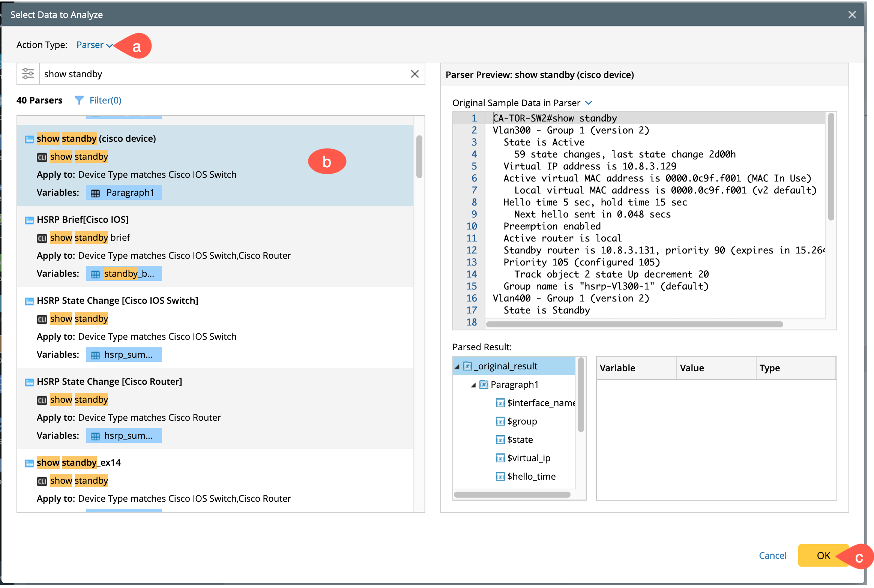Open the Filter(0) link
This screenshot has width=874, height=588.
(105, 100)
